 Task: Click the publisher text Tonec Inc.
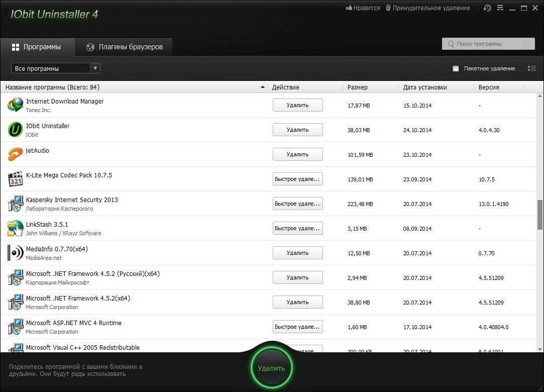coord(39,110)
